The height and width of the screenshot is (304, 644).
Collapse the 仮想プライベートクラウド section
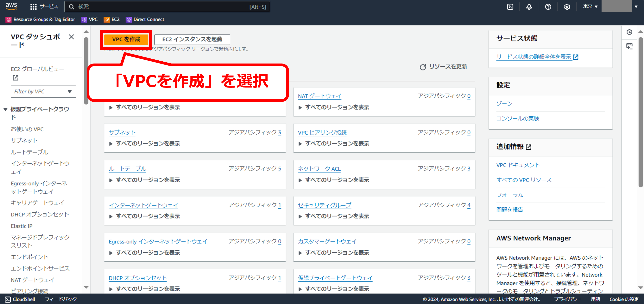tap(5, 109)
